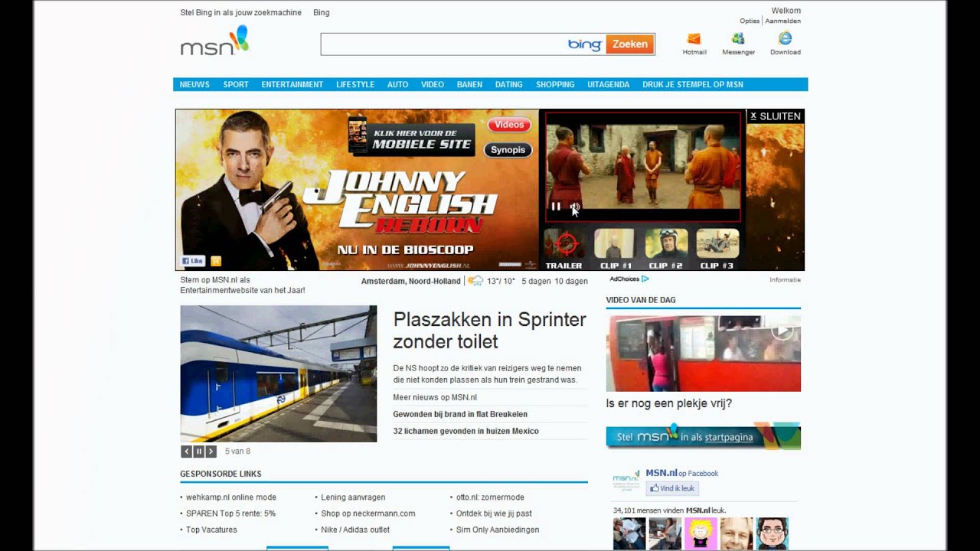Open 'Top Vacatures' sponsored link
This screenshot has width=980, height=551.
tap(211, 530)
